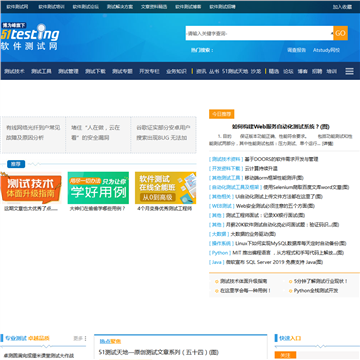
Task: Select 沙龙 in the main navigation
Action: (x=256, y=71)
